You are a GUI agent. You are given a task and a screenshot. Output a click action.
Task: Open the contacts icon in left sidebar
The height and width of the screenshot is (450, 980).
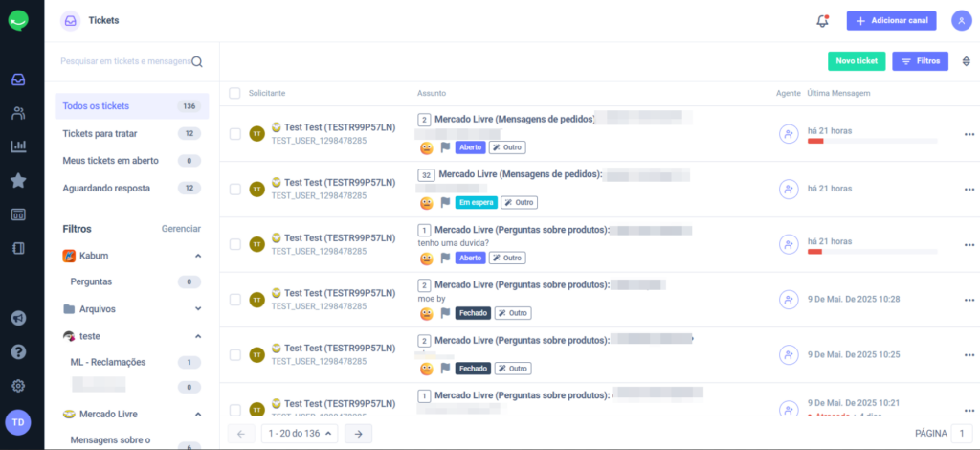pos(18,113)
